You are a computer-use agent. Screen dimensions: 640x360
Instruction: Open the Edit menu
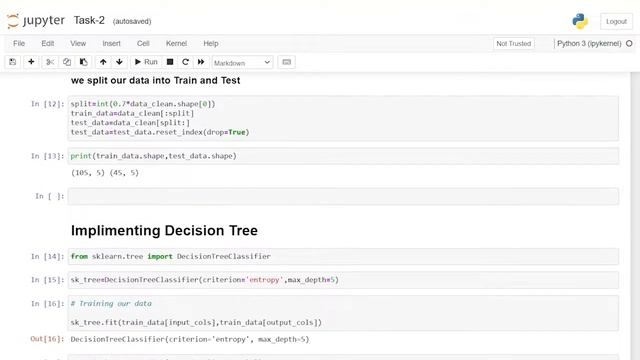click(x=47, y=43)
